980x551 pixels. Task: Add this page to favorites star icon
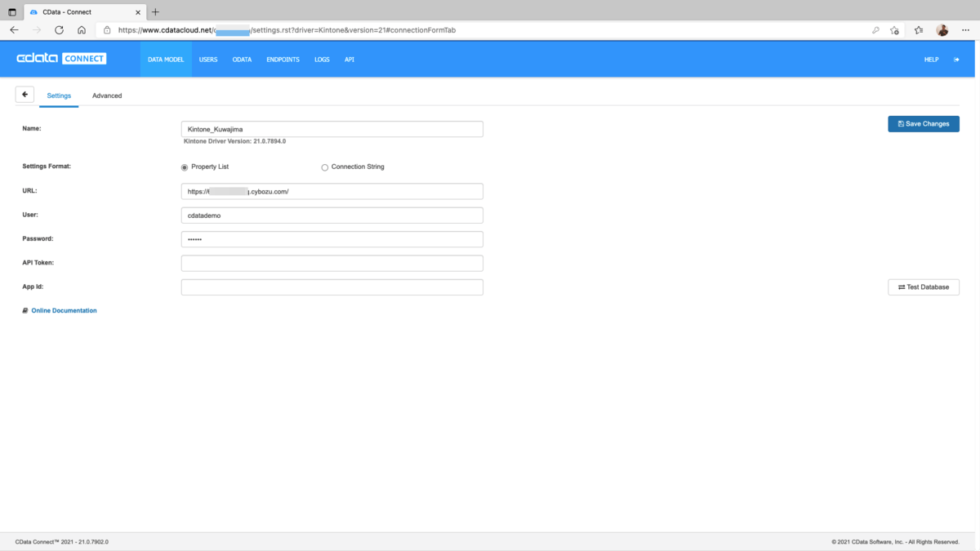[x=895, y=30]
